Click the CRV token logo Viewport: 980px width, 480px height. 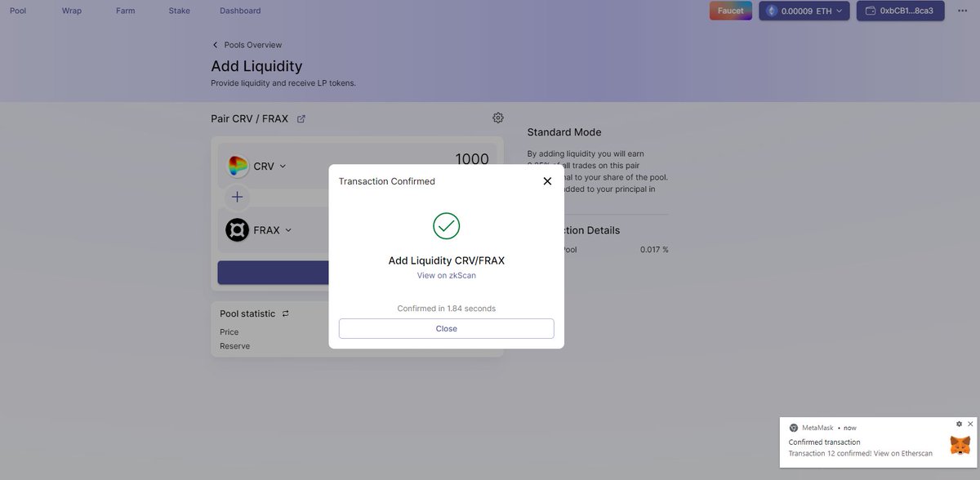point(238,167)
